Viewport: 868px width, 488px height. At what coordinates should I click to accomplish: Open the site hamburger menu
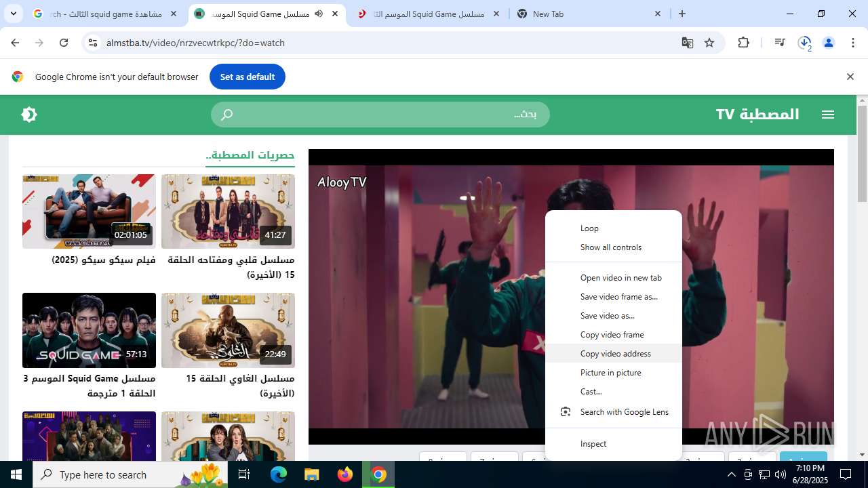click(828, 115)
